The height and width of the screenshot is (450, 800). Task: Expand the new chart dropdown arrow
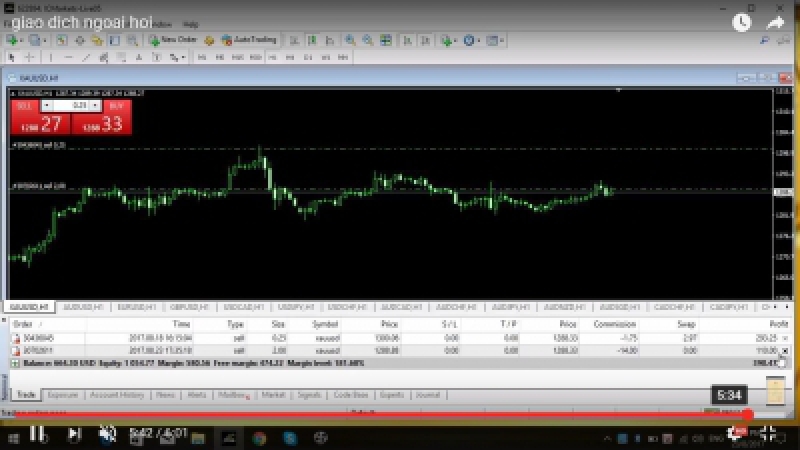point(22,40)
